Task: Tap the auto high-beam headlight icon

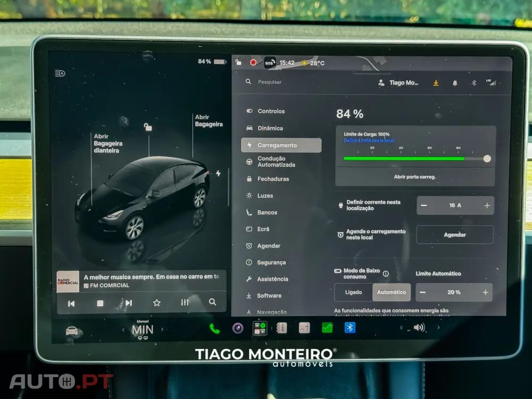Action: click(x=60, y=73)
